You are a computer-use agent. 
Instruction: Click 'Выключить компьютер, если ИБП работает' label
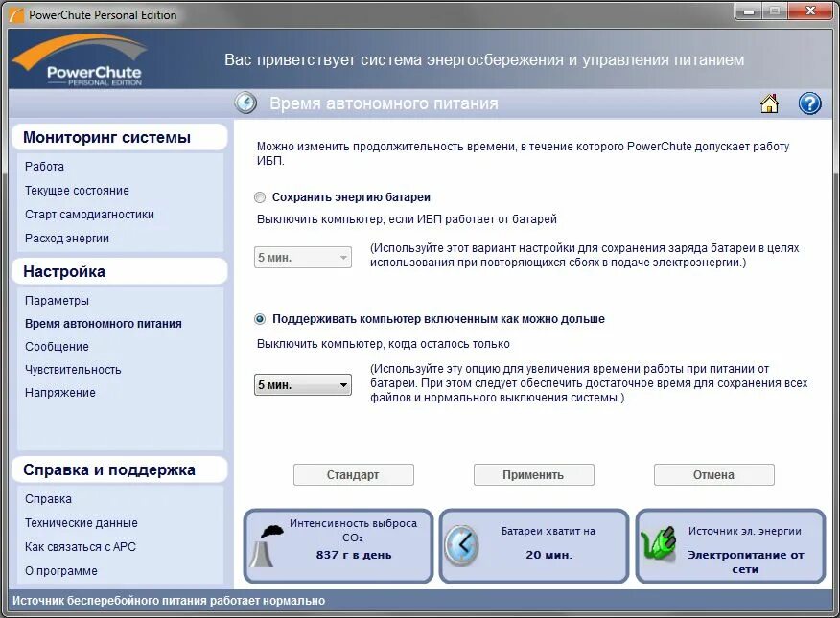pos(407,219)
